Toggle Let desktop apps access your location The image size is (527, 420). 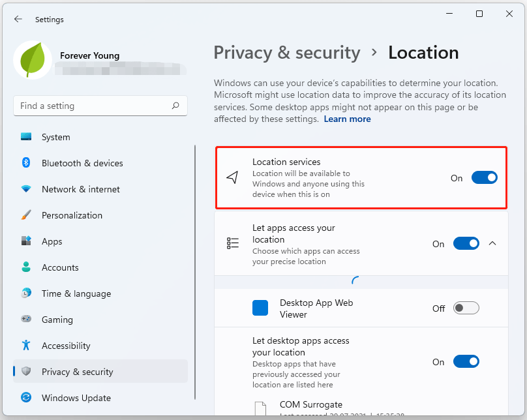pos(466,362)
